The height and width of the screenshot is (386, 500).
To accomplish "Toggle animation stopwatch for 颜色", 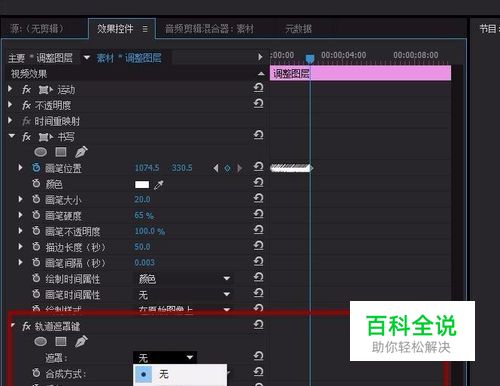I will coord(36,183).
